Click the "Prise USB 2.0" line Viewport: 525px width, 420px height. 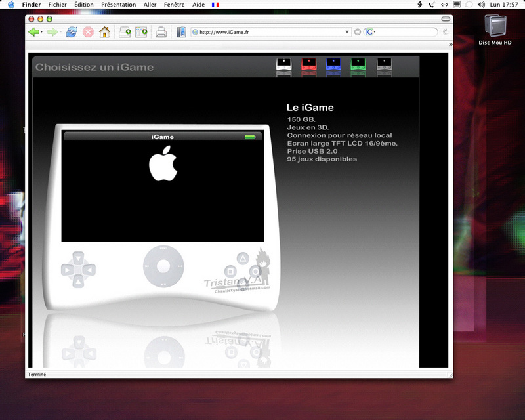[312, 151]
